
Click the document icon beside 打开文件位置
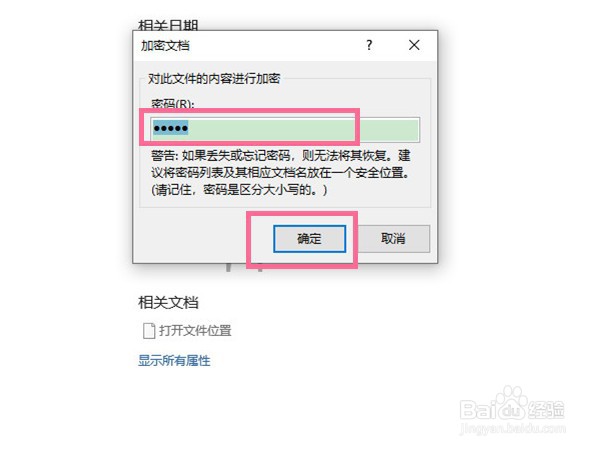click(x=149, y=331)
